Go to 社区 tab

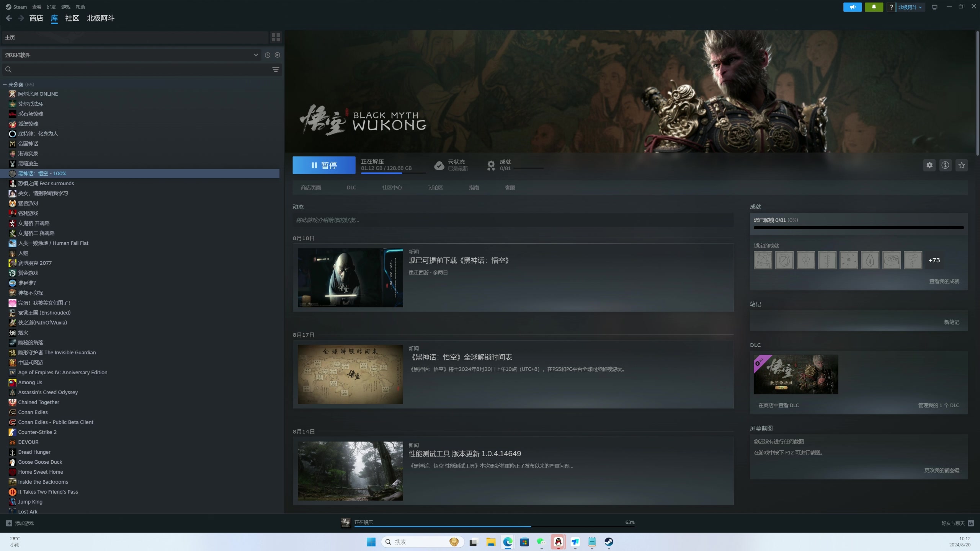tap(72, 18)
